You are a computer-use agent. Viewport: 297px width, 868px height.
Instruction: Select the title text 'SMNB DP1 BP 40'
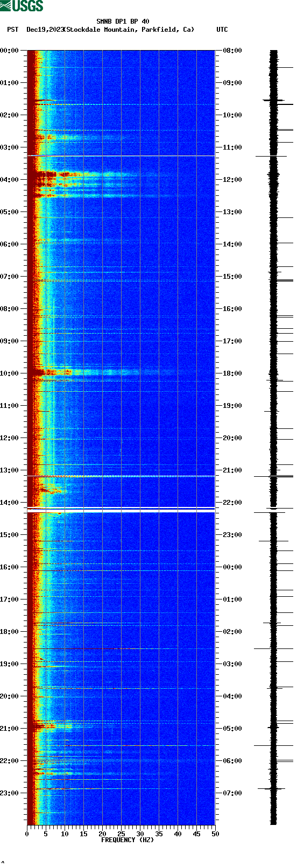point(123,22)
